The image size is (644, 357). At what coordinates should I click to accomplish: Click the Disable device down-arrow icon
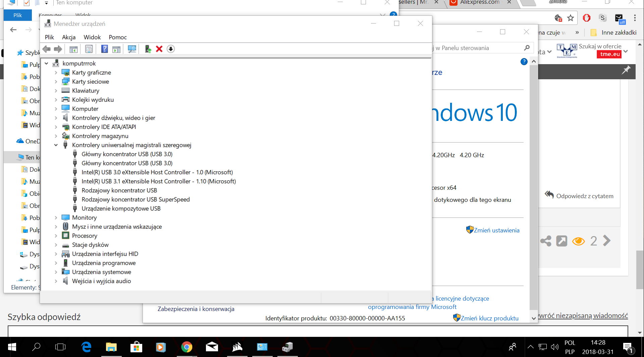tap(171, 49)
